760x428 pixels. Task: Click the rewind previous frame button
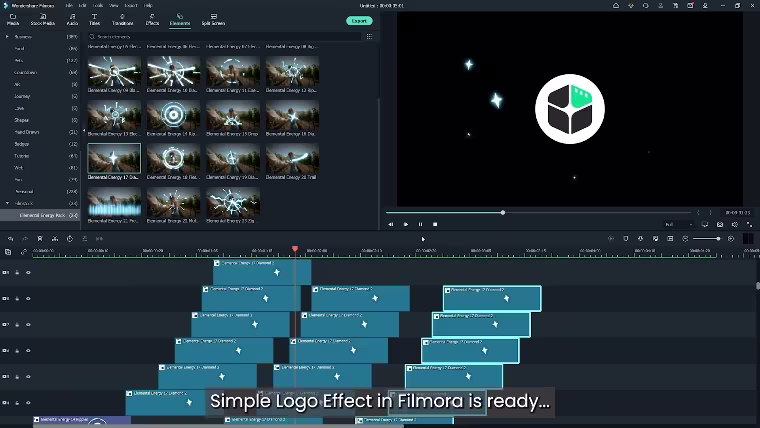coord(391,224)
